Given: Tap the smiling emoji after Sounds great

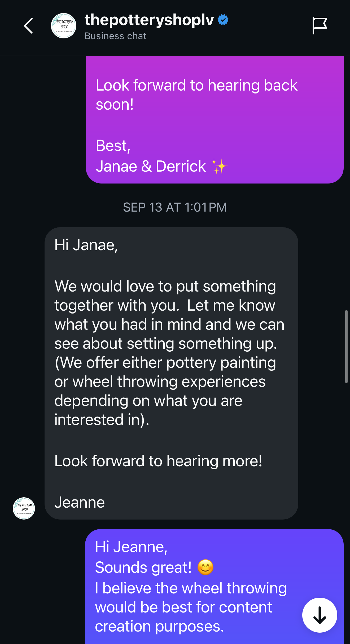Looking at the screenshot, I should click(x=205, y=567).
